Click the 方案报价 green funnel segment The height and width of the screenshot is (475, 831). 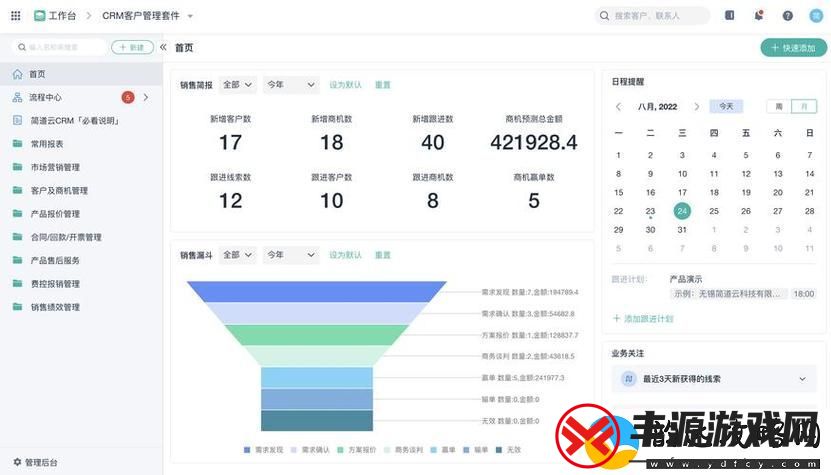click(316, 335)
